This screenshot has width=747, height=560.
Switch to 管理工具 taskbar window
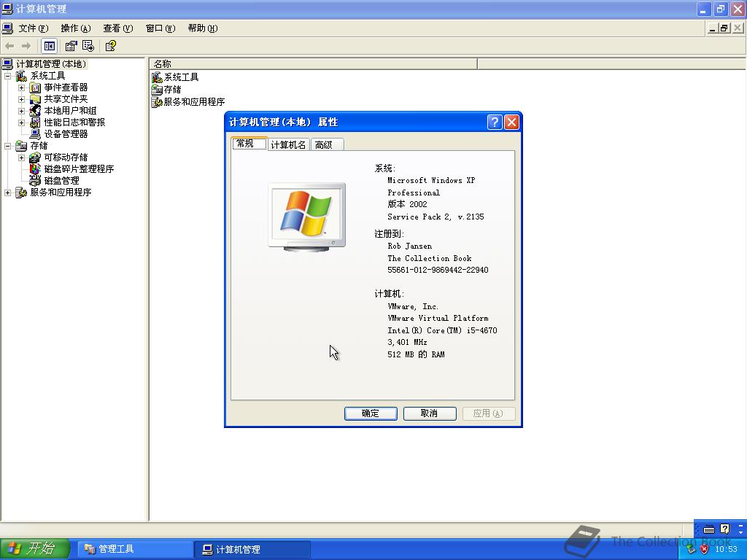coord(135,549)
